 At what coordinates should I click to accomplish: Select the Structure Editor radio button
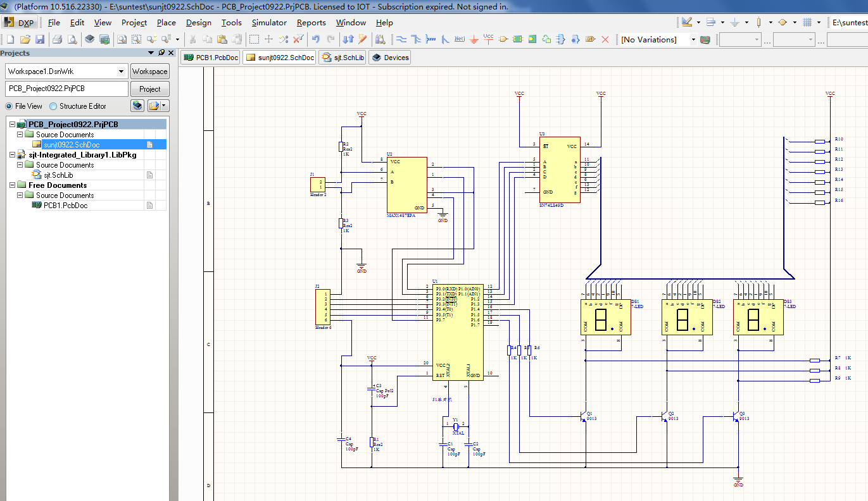point(53,106)
